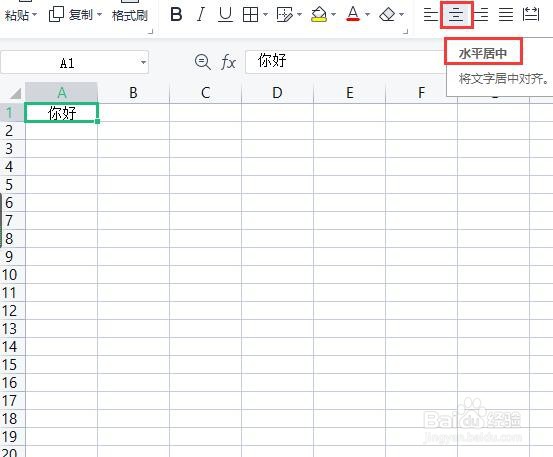Screen dimensions: 553x457
Task: Apply red font color
Action: 353,14
